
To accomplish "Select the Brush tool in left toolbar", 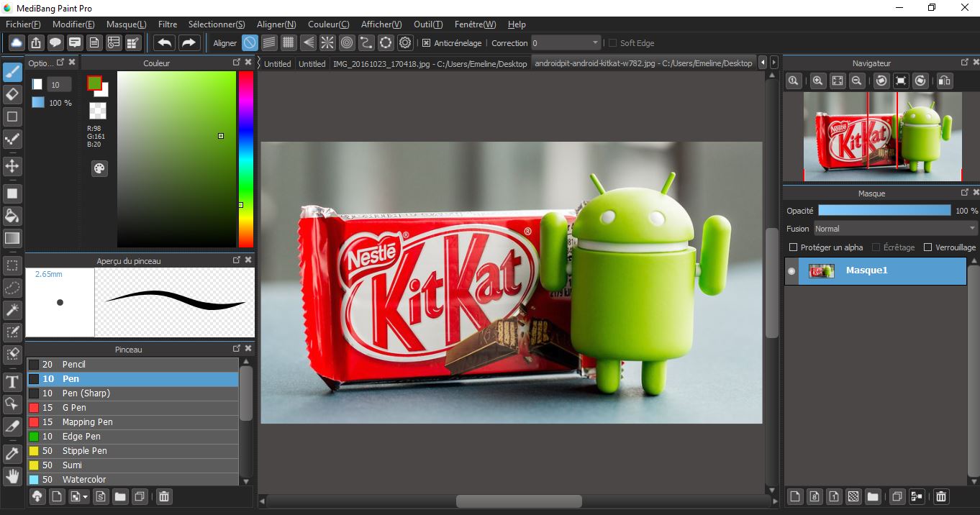I will [x=12, y=71].
